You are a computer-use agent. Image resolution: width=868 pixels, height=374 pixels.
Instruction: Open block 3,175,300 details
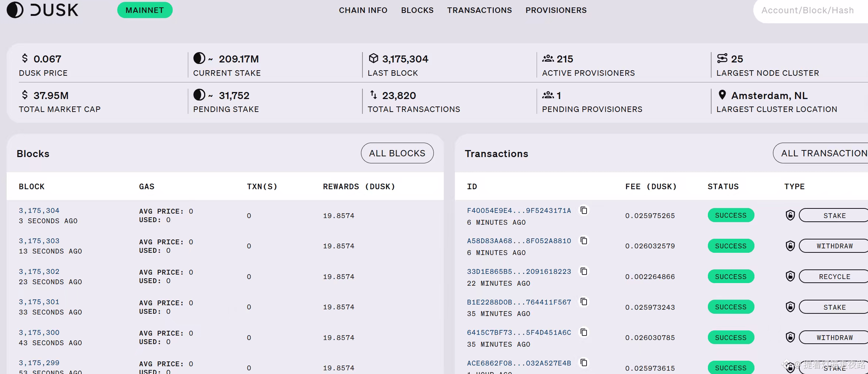pyautogui.click(x=39, y=333)
